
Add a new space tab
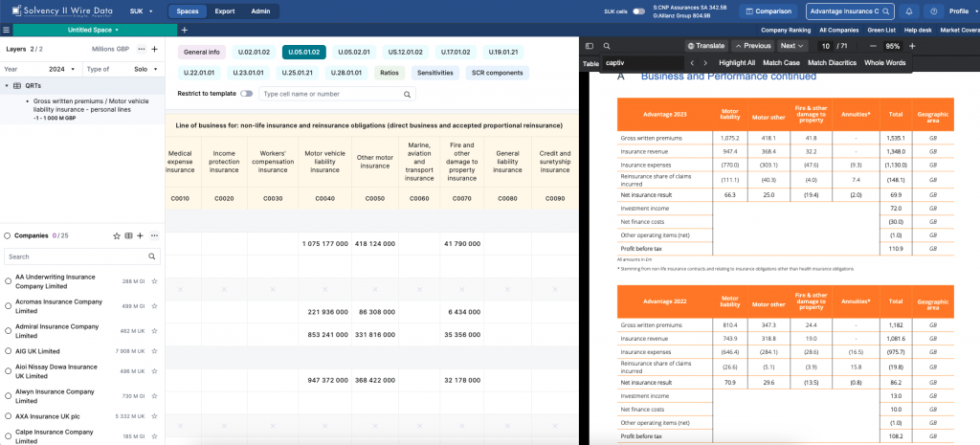(184, 30)
